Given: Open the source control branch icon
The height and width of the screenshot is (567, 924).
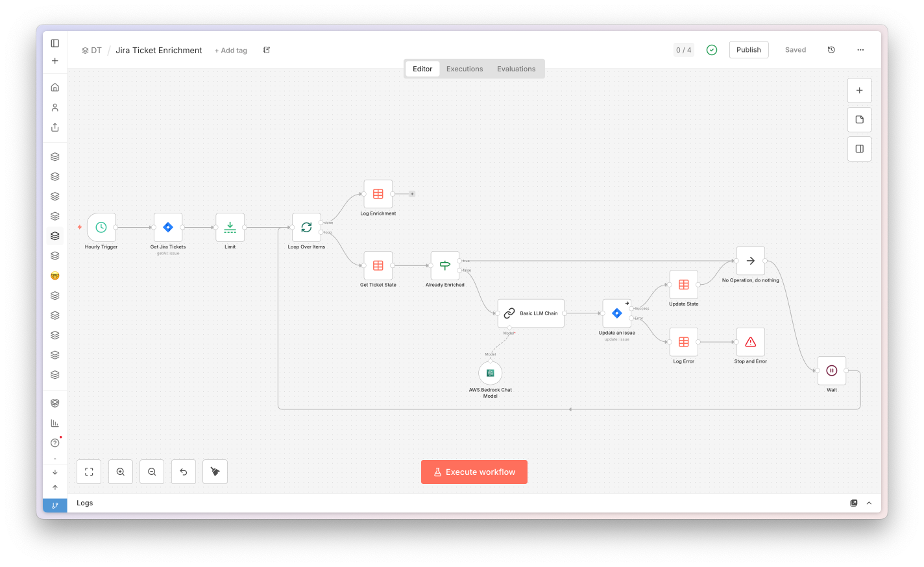Looking at the screenshot, I should point(55,505).
